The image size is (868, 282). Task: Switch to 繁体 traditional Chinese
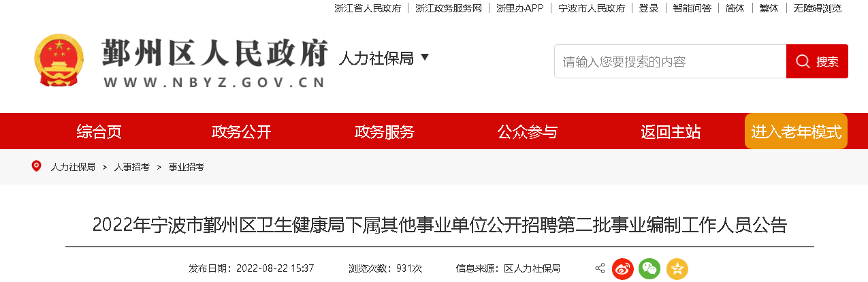tap(769, 8)
